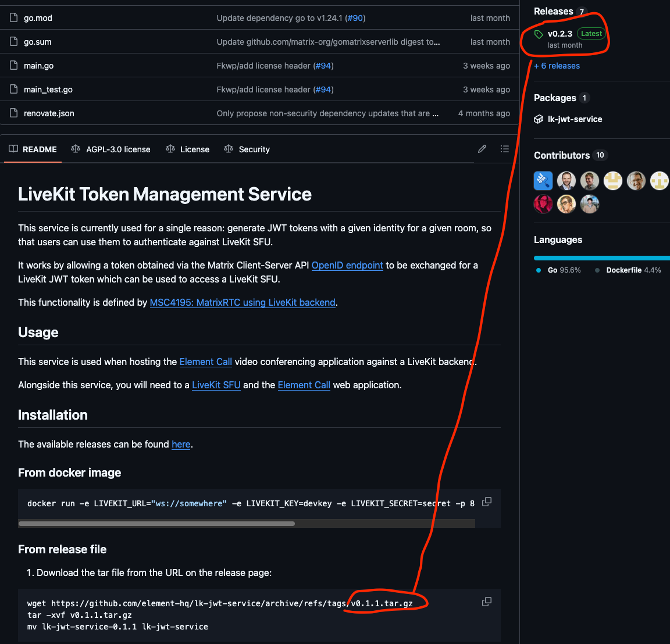This screenshot has height=644, width=670.
Task: Click the scale icon on AGPL-3.0 license tab
Action: [x=76, y=149]
